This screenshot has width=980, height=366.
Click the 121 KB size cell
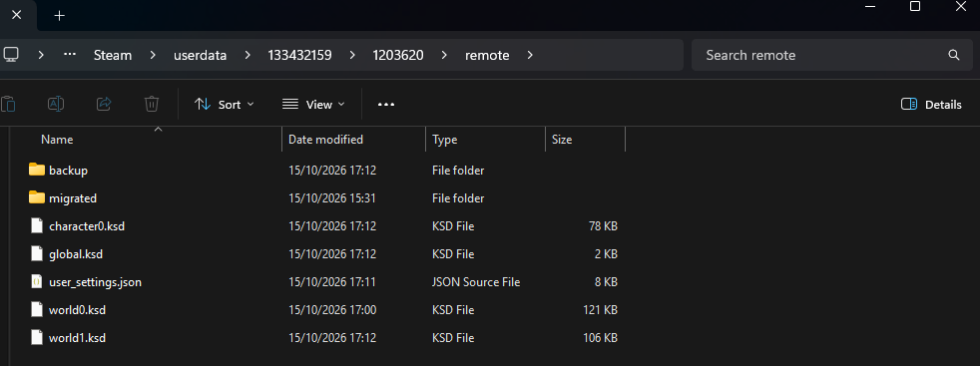coord(600,310)
